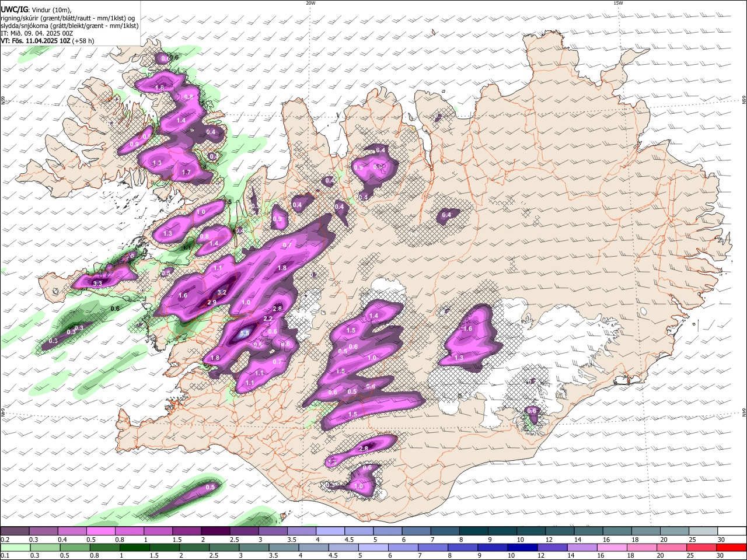Select snow-scale swatch between 0.2 and 0.3
The height and width of the screenshot is (560, 747).
(x=15, y=531)
